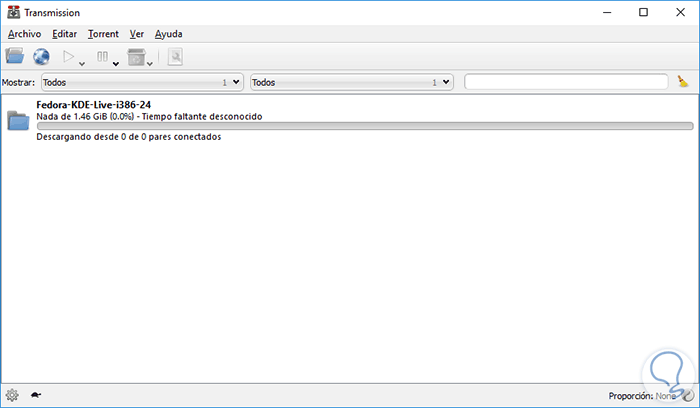Clear the filter with the broom icon
This screenshot has width=700, height=408.
click(x=683, y=81)
